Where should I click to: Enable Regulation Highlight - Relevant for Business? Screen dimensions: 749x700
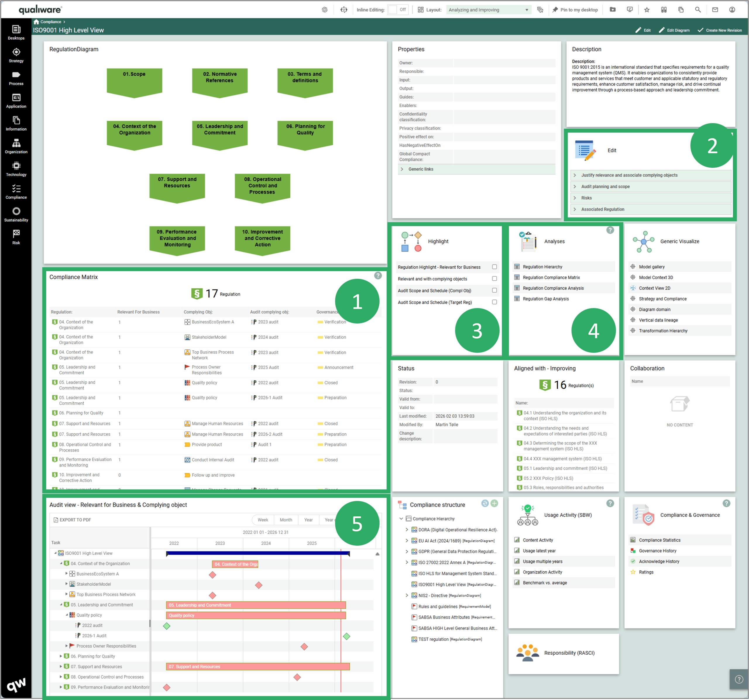coord(495,267)
